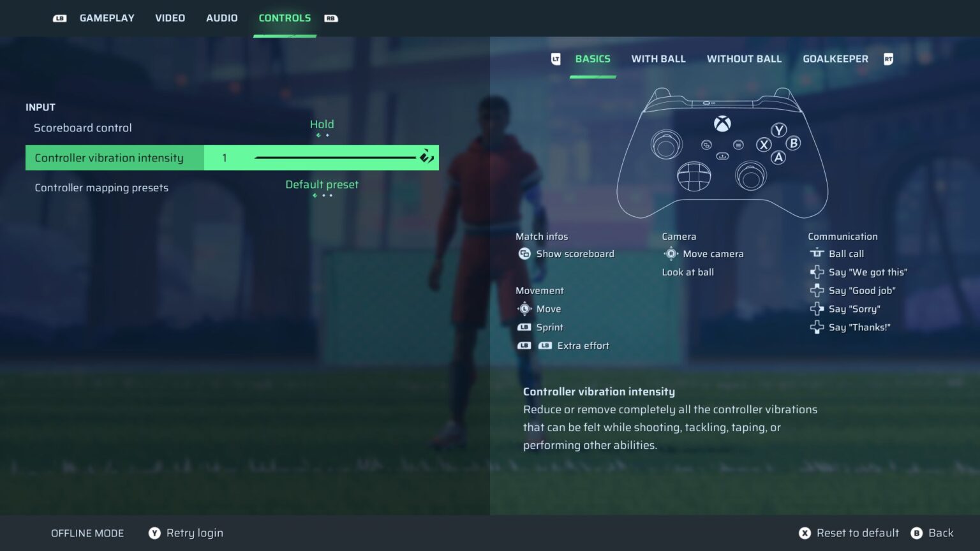The image size is (980, 551).
Task: Click the Show scoreboard view button icon
Action: (524, 254)
